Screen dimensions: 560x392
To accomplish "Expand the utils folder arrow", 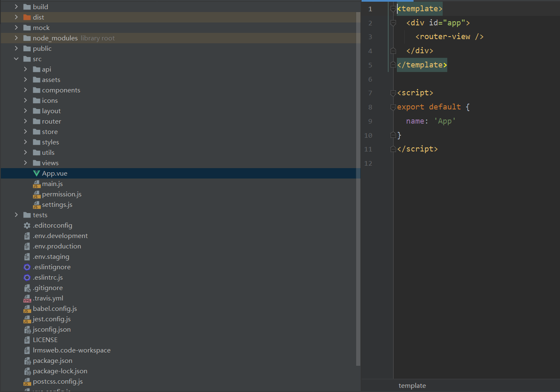I will 25,152.
